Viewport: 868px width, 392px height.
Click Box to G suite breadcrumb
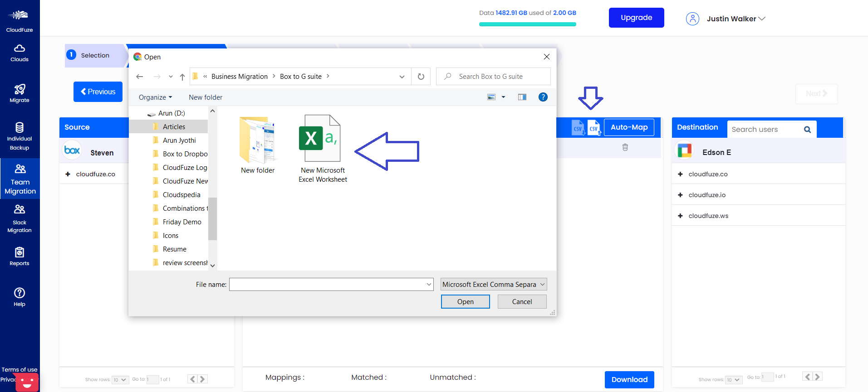tap(301, 77)
